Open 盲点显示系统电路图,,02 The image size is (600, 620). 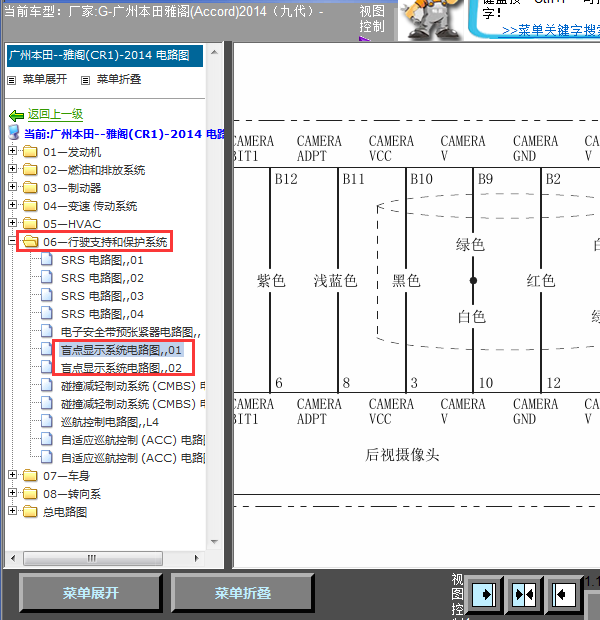(x=121, y=368)
